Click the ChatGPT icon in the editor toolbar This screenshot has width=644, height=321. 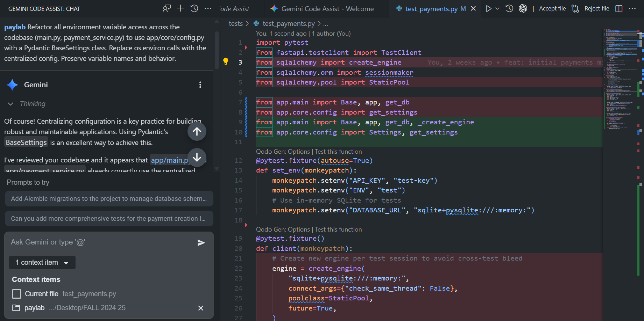coord(523,8)
